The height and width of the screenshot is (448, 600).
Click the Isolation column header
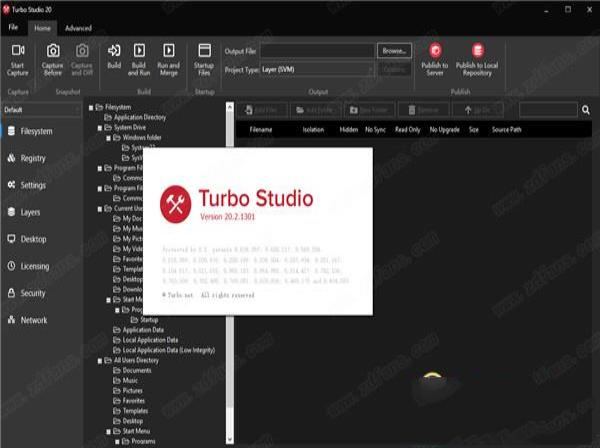pyautogui.click(x=313, y=130)
